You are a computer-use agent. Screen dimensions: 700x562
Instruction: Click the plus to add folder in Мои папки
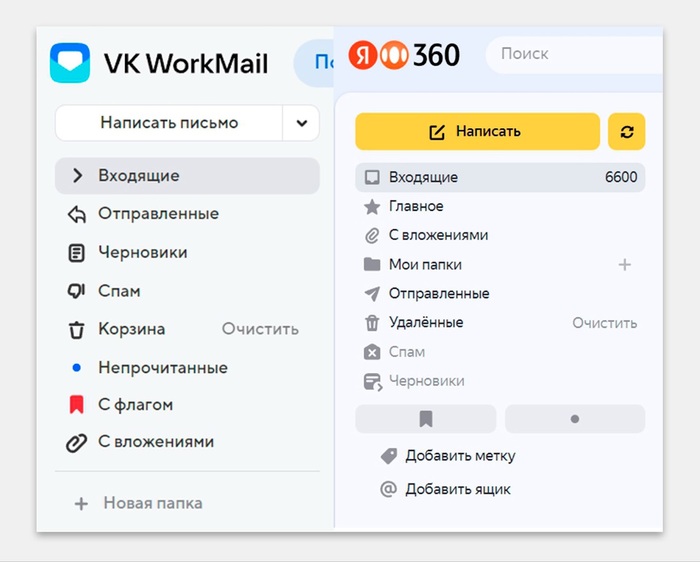click(x=625, y=265)
